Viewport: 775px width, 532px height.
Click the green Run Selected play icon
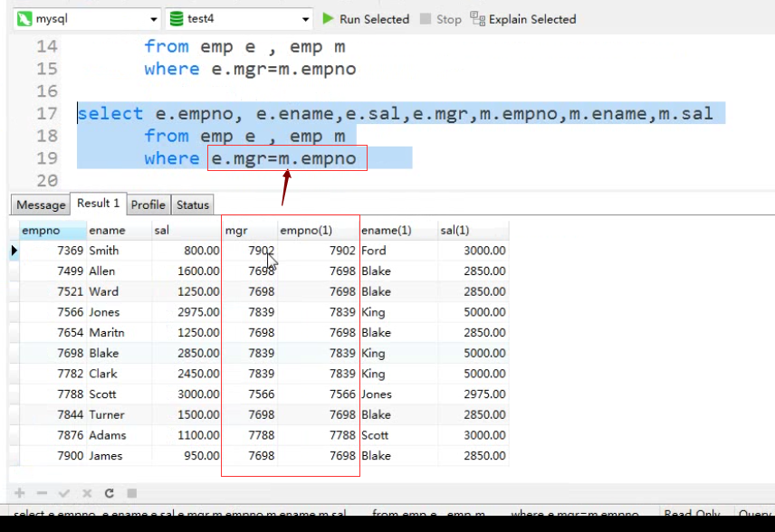[328, 19]
